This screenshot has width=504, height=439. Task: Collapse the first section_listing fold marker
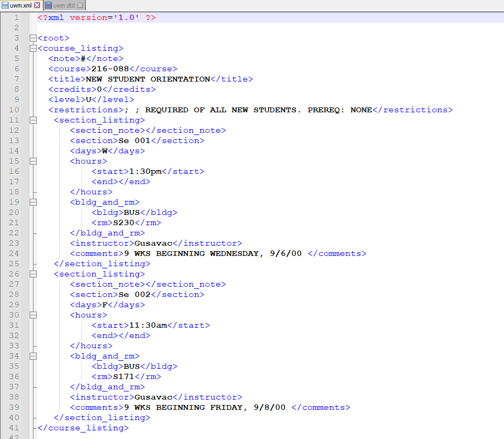(33, 120)
